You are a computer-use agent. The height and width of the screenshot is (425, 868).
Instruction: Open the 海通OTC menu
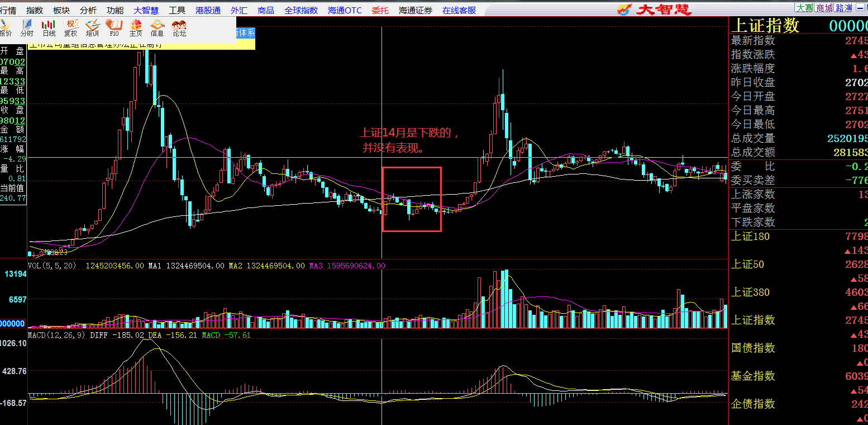click(345, 10)
